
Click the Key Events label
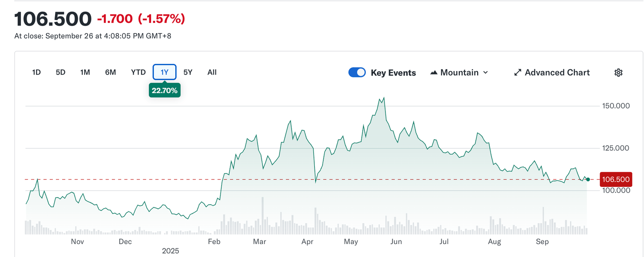point(393,73)
